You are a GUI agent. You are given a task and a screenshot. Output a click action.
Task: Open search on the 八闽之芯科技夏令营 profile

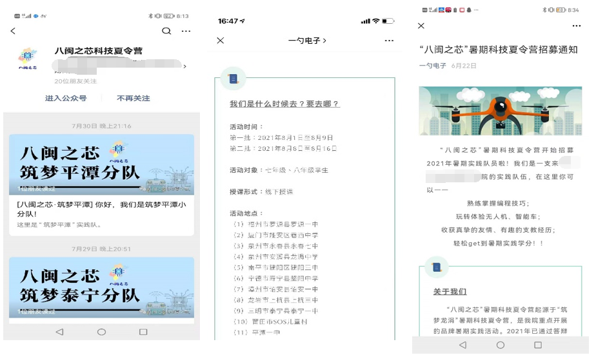166,31
